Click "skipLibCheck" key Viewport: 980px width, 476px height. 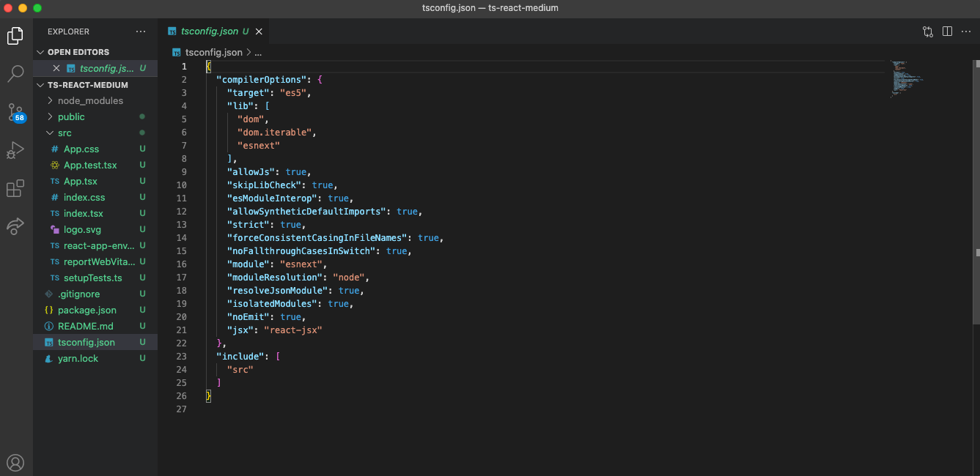tap(264, 185)
